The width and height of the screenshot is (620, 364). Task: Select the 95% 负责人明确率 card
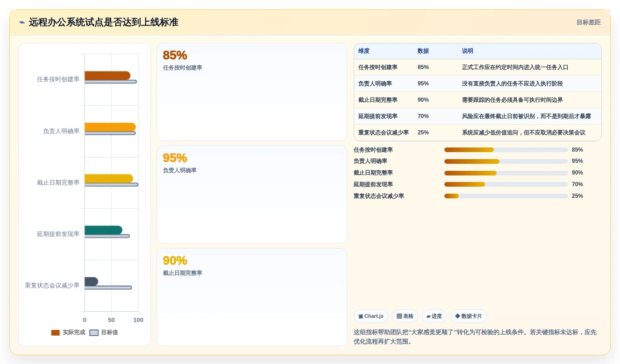coord(252,195)
